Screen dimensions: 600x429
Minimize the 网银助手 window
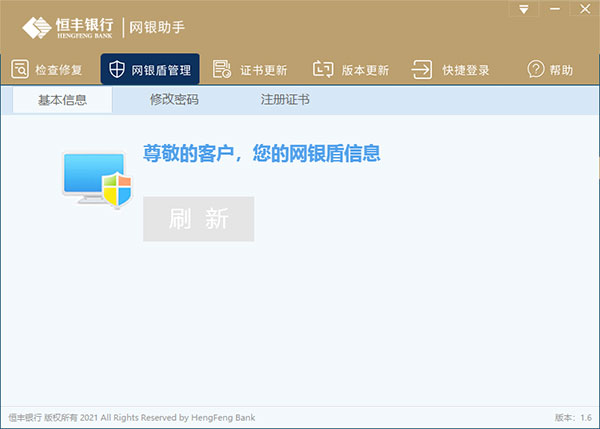pos(555,9)
